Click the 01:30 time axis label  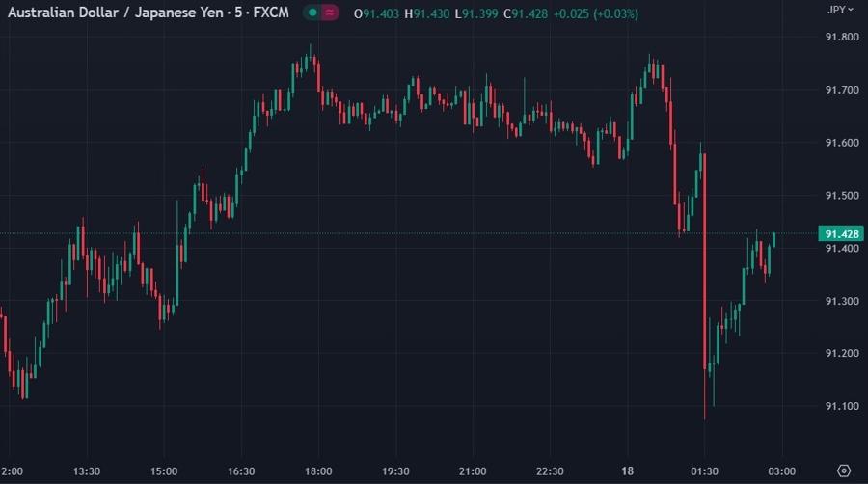(704, 471)
